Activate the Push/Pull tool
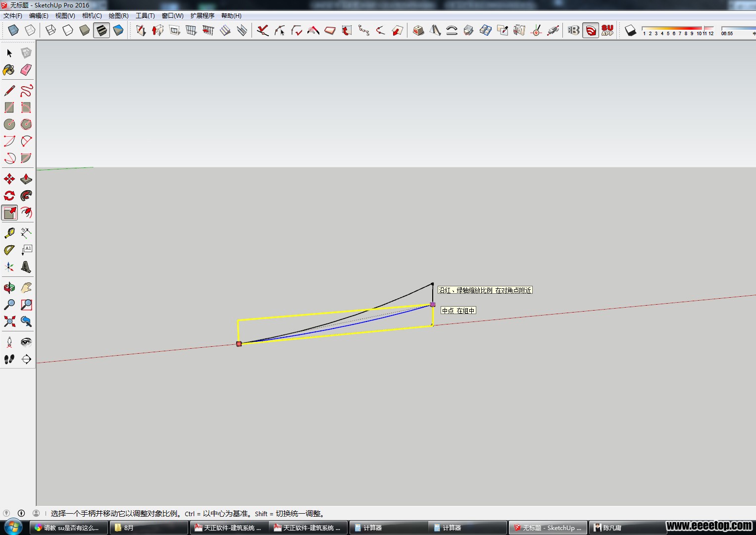The height and width of the screenshot is (535, 756). click(26, 179)
